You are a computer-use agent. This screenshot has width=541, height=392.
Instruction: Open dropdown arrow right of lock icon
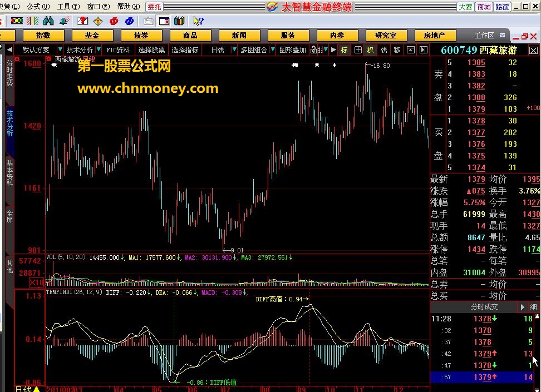coord(326,50)
